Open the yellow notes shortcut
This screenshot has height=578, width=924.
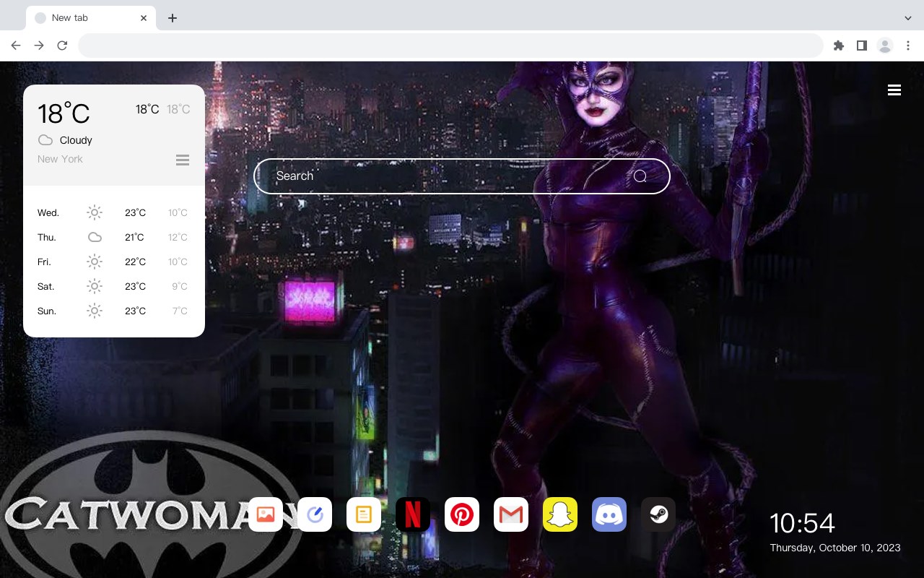pyautogui.click(x=364, y=514)
